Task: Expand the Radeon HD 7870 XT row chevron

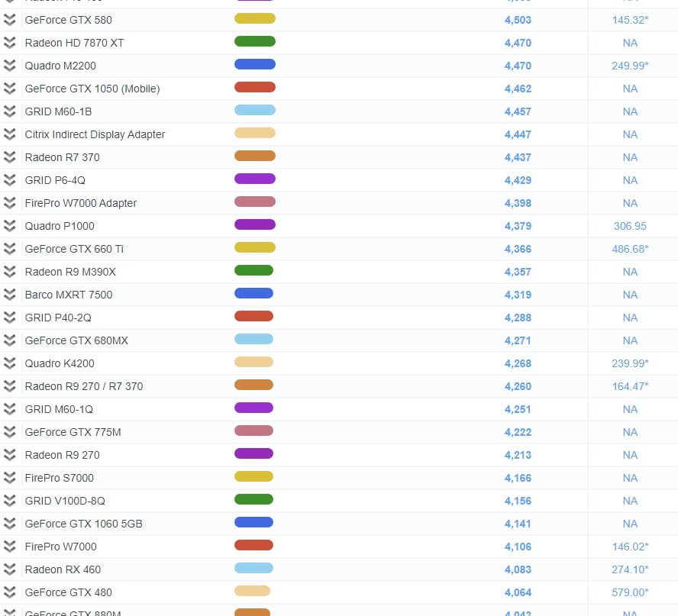Action: pos(9,43)
